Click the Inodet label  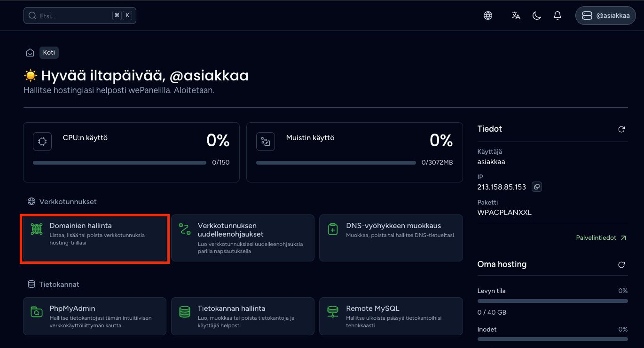487,329
